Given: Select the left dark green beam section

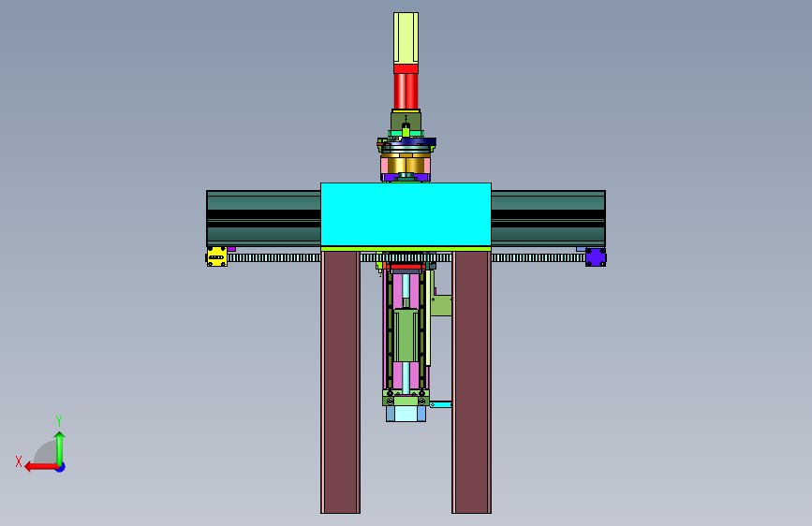Looking at the screenshot, I should click(x=263, y=218).
